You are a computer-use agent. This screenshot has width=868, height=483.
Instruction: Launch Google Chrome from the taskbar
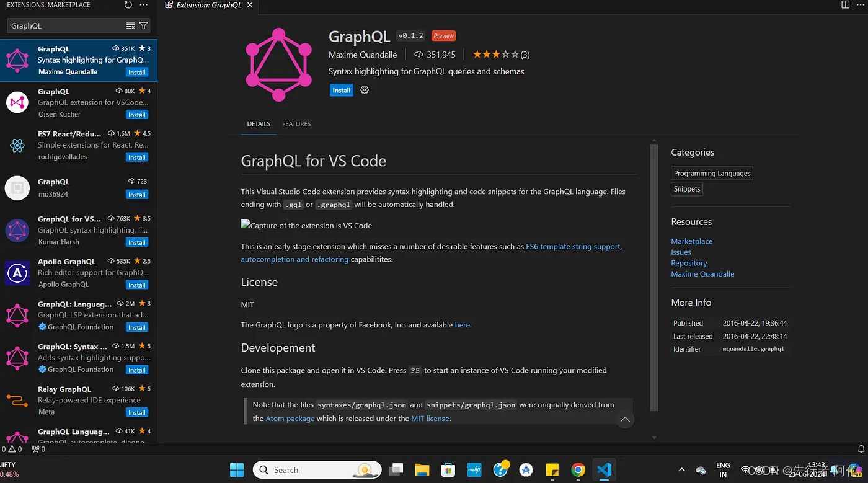pyautogui.click(x=578, y=469)
